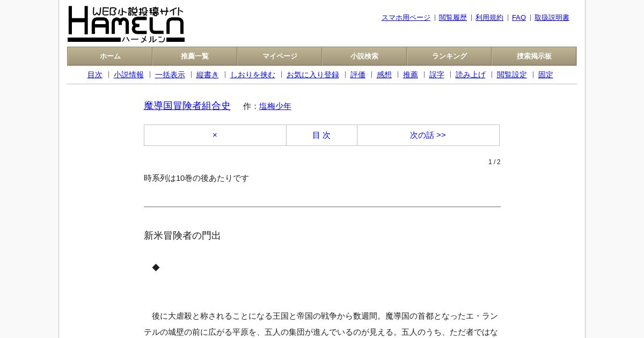Select 一括表示 link
Viewport: 644px width, 338px height.
pos(170,75)
